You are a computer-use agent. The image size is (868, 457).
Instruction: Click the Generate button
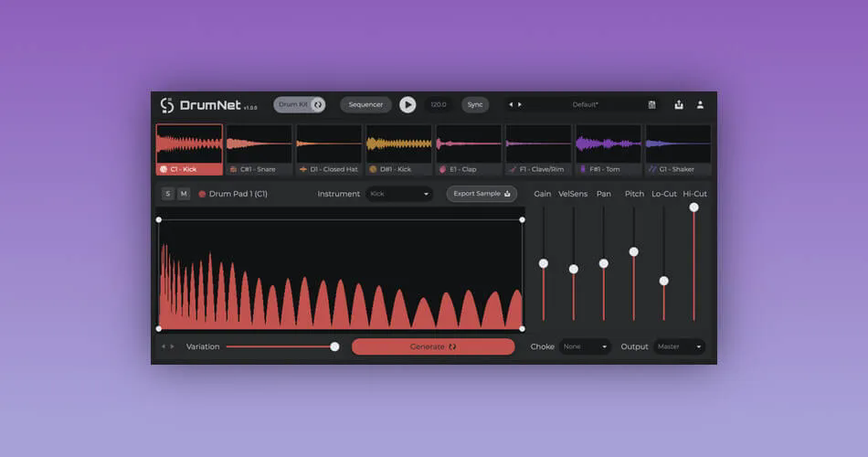click(433, 346)
